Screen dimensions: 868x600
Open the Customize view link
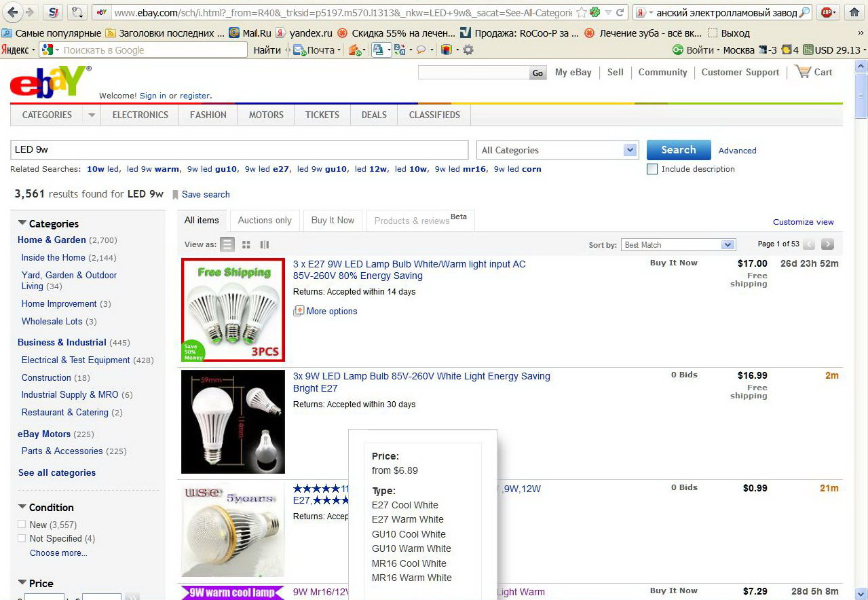(803, 222)
